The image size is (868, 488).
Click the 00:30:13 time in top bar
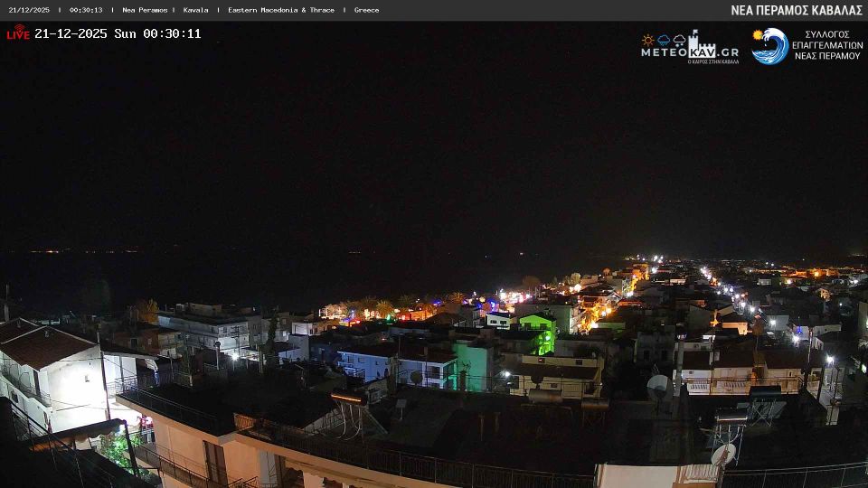point(86,10)
